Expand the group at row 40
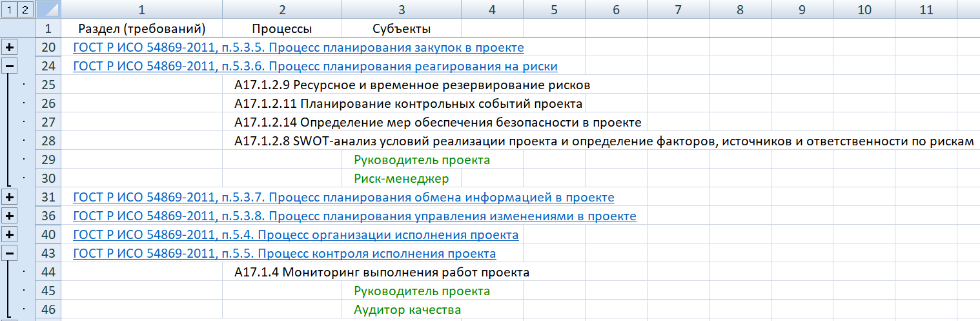 (10, 234)
